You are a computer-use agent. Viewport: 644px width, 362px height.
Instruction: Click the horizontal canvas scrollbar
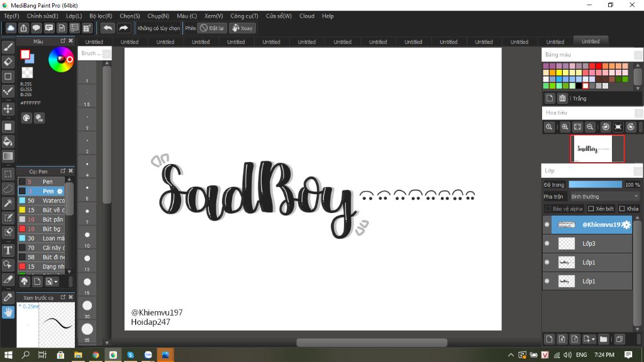(x=372, y=343)
